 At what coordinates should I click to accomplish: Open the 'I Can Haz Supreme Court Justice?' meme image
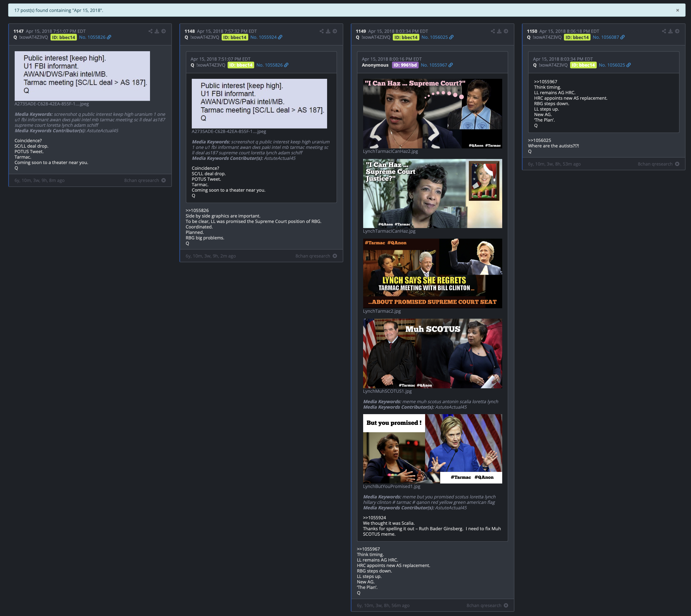click(433, 194)
